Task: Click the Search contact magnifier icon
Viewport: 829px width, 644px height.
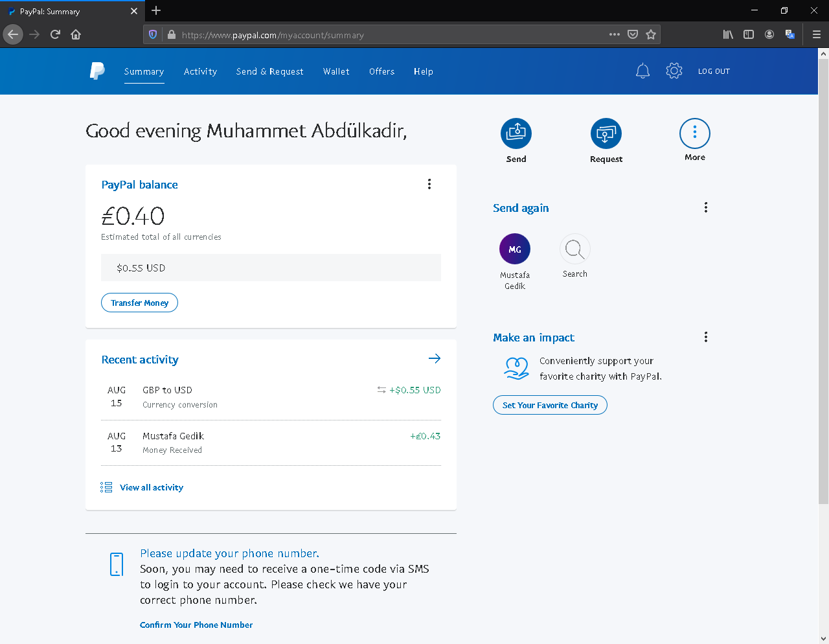Action: [575, 249]
